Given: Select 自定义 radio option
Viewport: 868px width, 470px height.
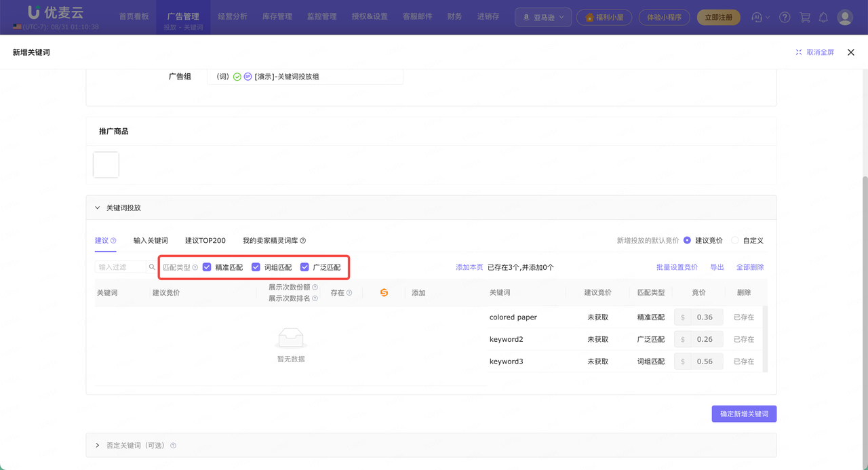Looking at the screenshot, I should tap(735, 241).
